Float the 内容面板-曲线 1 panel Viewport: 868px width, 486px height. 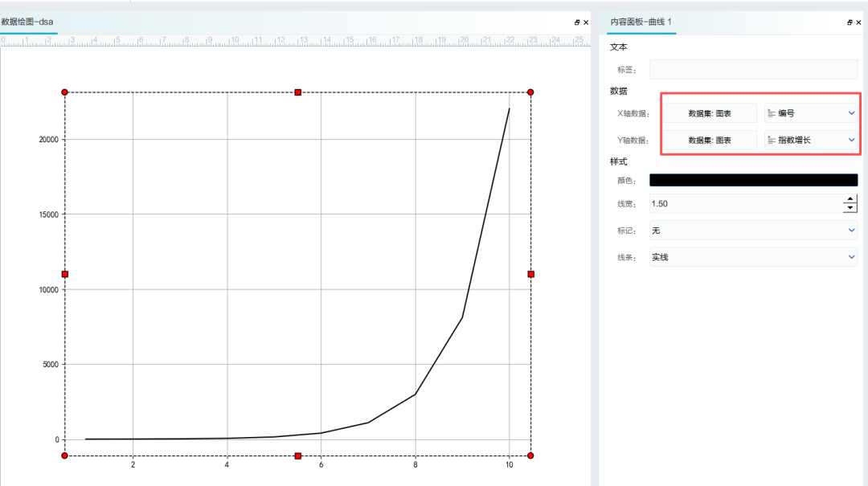(x=849, y=22)
